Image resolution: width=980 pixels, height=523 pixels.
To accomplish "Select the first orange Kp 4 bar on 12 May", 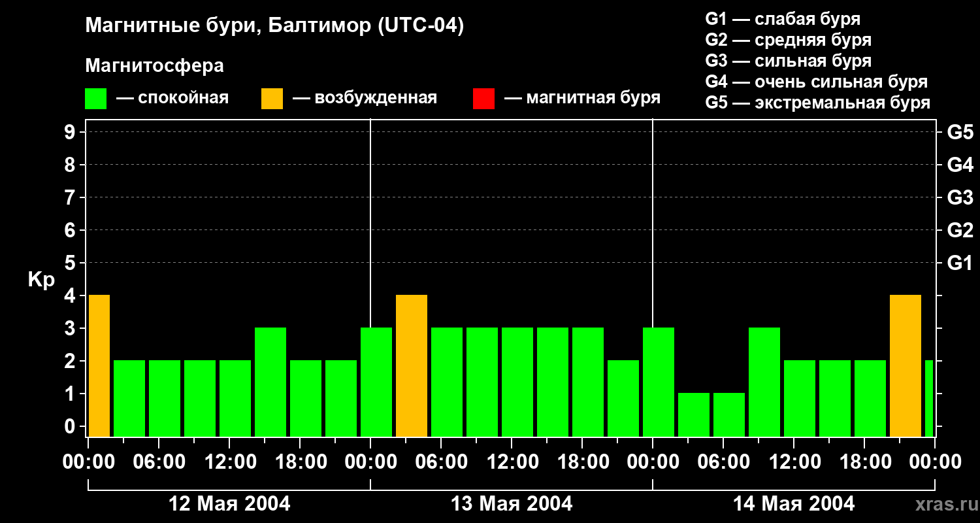I will click(x=99, y=365).
